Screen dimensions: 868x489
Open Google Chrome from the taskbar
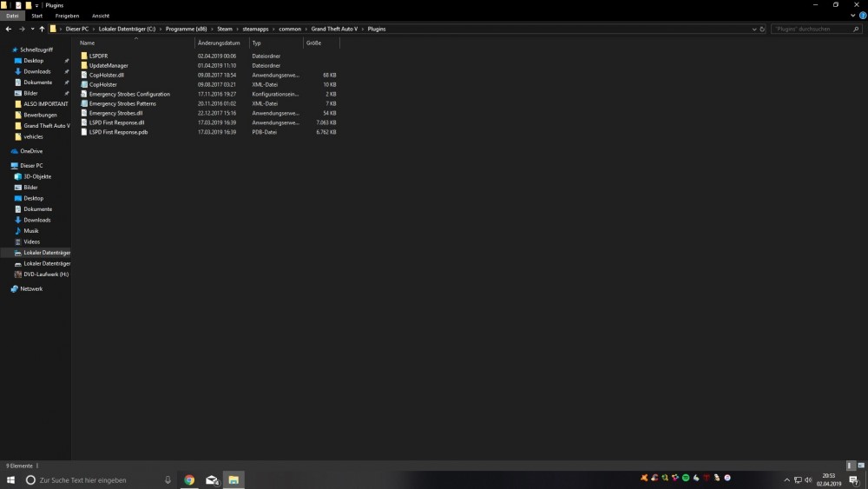click(x=189, y=480)
